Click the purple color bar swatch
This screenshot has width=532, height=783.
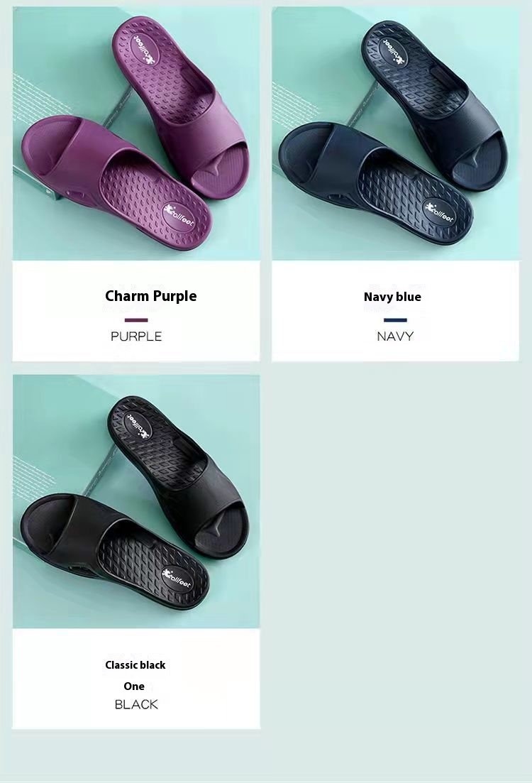[136, 320]
